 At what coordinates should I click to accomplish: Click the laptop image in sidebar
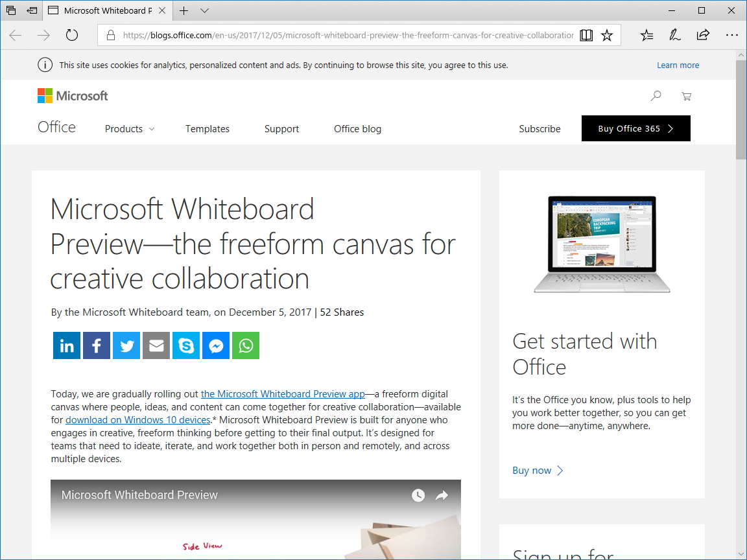[602, 244]
